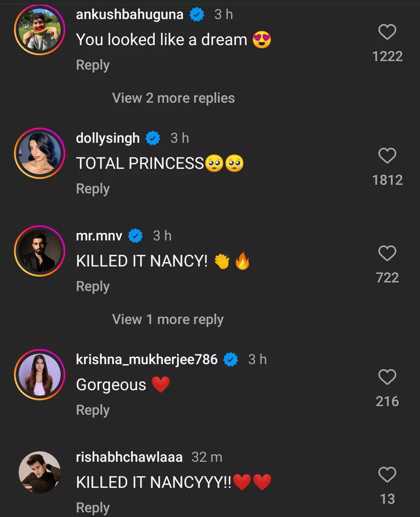
Task: Reply to ankushbahuguna's comment
Action: (x=93, y=65)
